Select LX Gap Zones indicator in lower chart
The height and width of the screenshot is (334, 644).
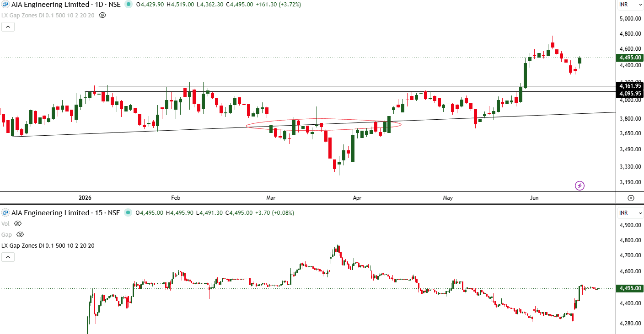[48, 245]
